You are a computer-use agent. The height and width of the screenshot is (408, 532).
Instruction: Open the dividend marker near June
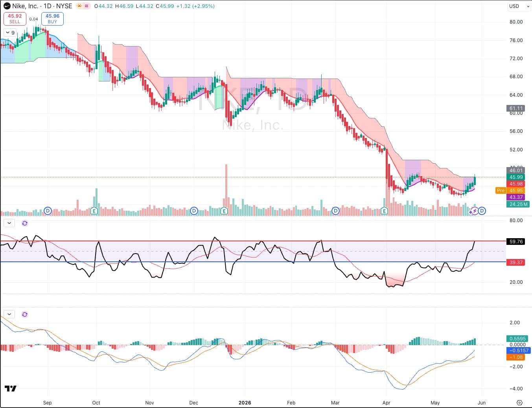(482, 211)
